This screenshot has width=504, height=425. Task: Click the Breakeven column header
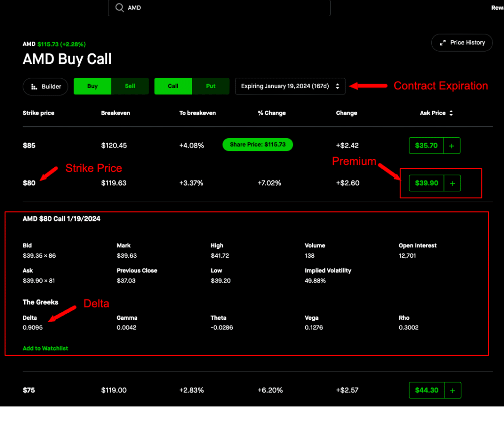(115, 113)
